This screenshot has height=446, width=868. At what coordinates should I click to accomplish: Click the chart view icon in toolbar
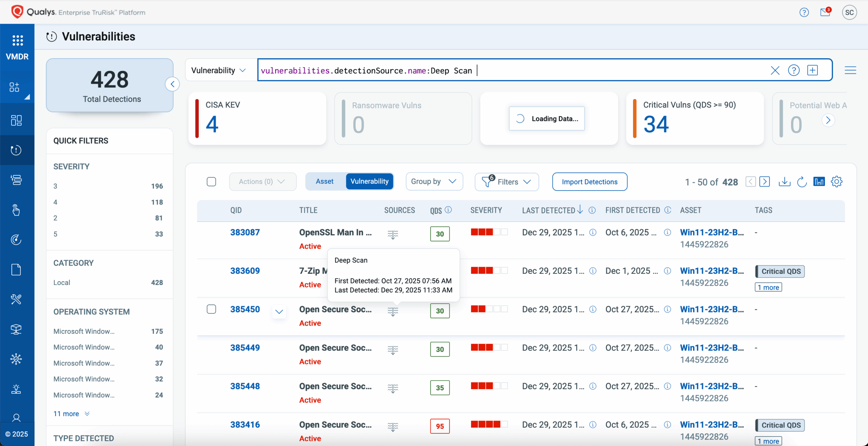819,182
